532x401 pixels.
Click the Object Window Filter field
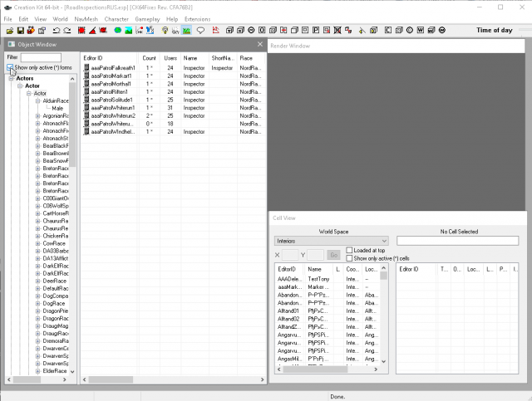[x=41, y=57]
